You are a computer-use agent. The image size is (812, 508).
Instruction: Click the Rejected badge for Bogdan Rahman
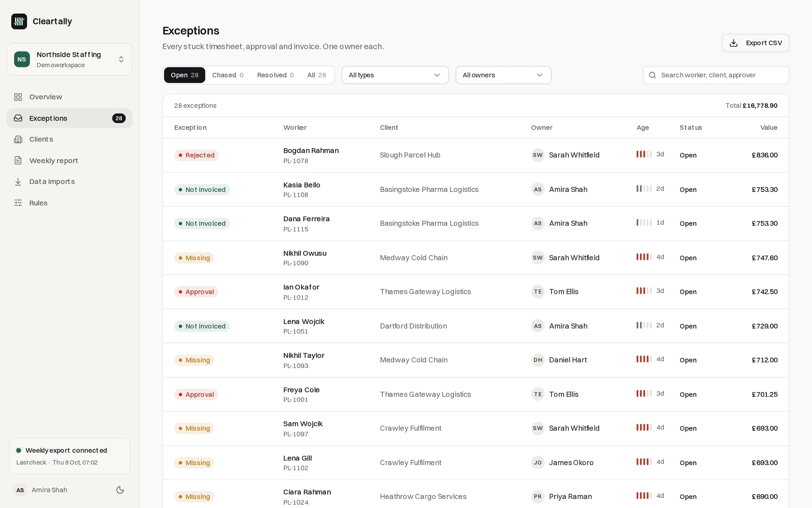196,155
